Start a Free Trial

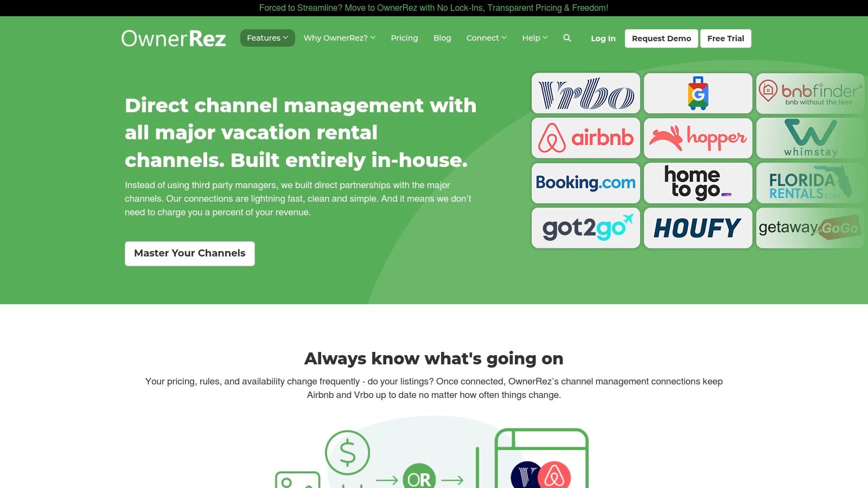(725, 38)
